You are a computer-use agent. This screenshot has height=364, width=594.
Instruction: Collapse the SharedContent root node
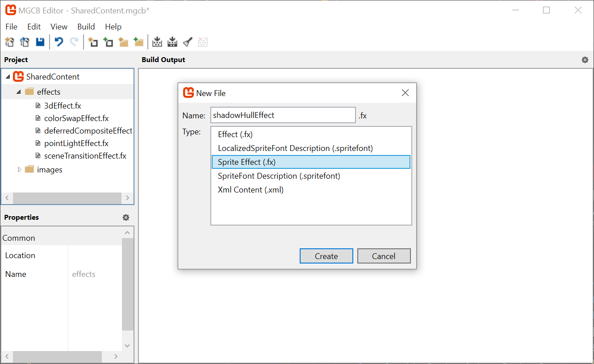pyautogui.click(x=8, y=76)
